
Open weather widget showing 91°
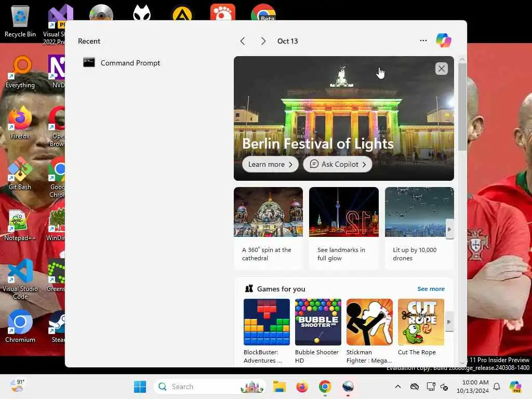coord(17,386)
